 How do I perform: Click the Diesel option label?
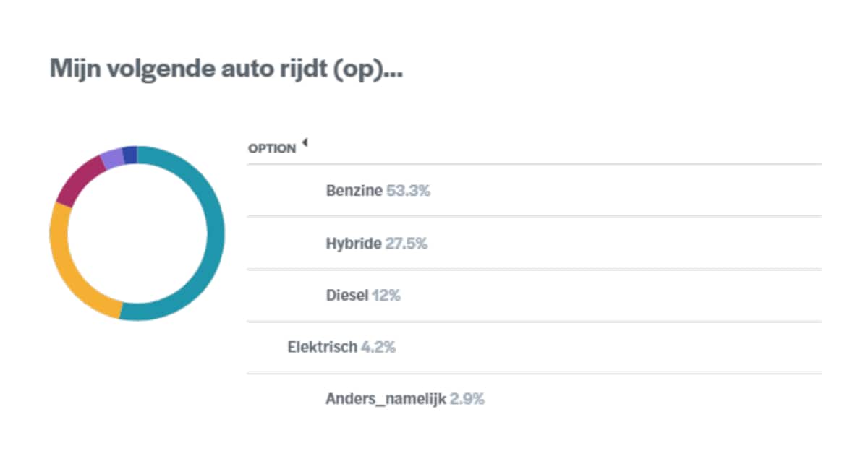pos(347,296)
